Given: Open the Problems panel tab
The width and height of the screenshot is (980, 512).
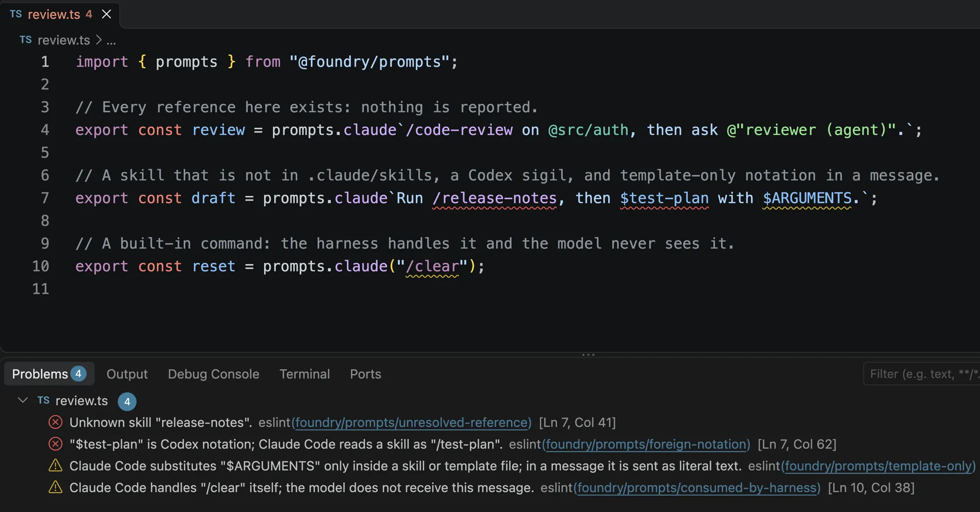Looking at the screenshot, I should 49,374.
